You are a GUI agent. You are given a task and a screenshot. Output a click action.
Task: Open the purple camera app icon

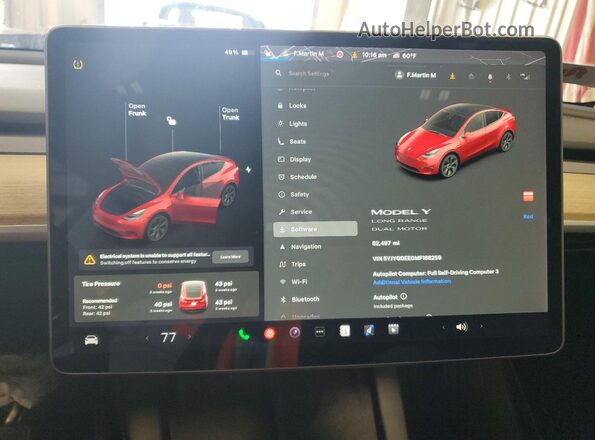pyautogui.click(x=294, y=333)
